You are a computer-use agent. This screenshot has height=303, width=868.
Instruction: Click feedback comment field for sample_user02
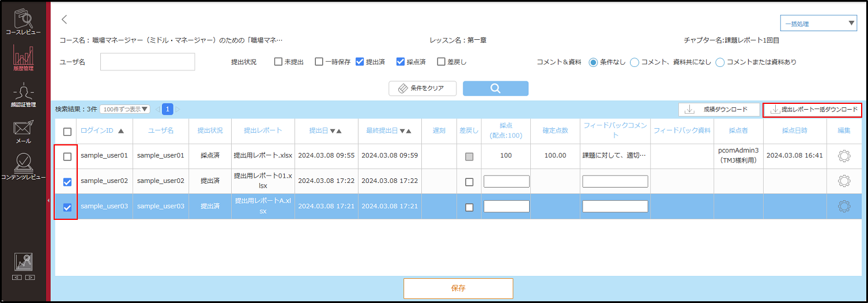tap(615, 181)
